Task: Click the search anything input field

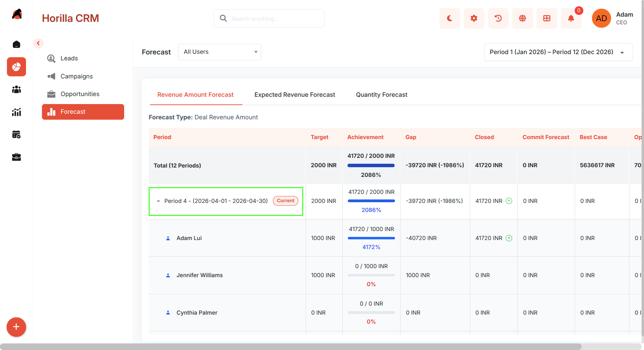Action: (x=269, y=18)
